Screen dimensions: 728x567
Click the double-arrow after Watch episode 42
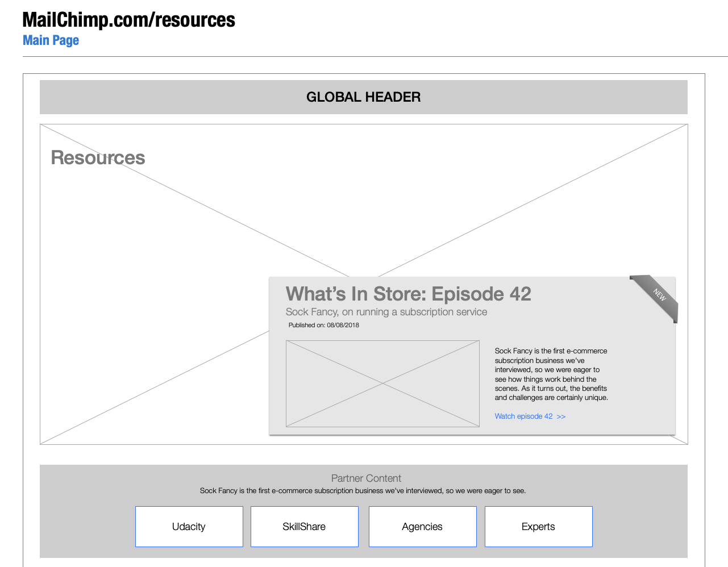561,416
